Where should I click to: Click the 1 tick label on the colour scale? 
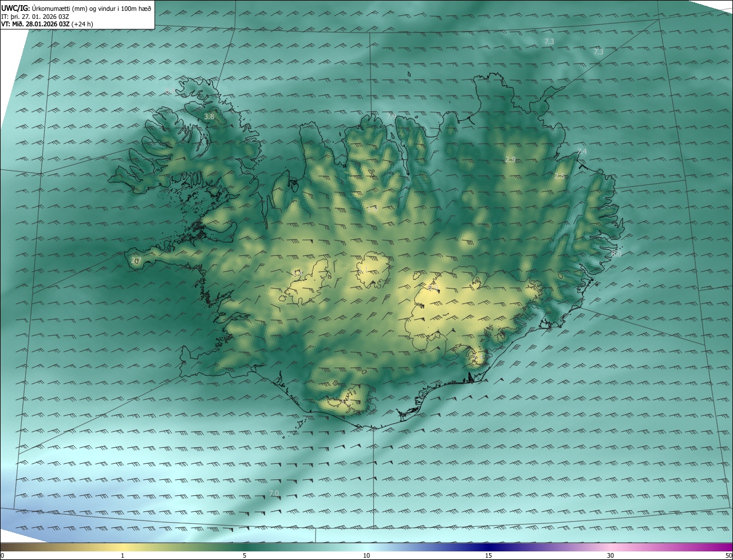[x=123, y=556]
